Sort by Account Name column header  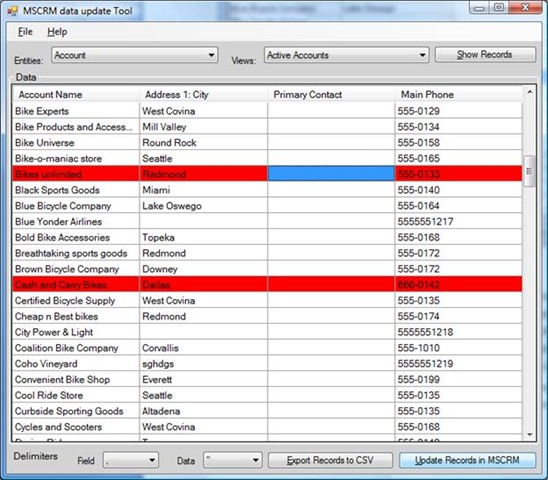coord(76,94)
